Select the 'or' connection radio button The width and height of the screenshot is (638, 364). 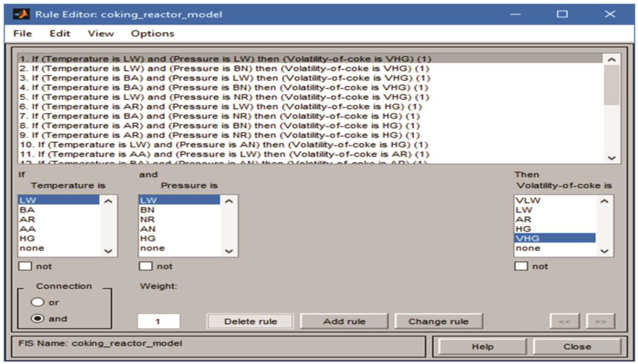37,302
